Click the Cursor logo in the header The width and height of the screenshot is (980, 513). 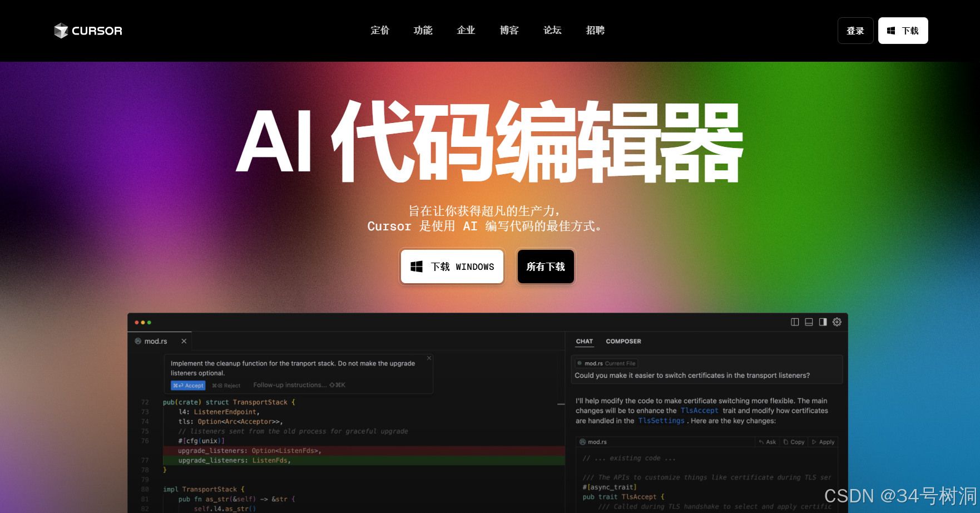tap(88, 31)
